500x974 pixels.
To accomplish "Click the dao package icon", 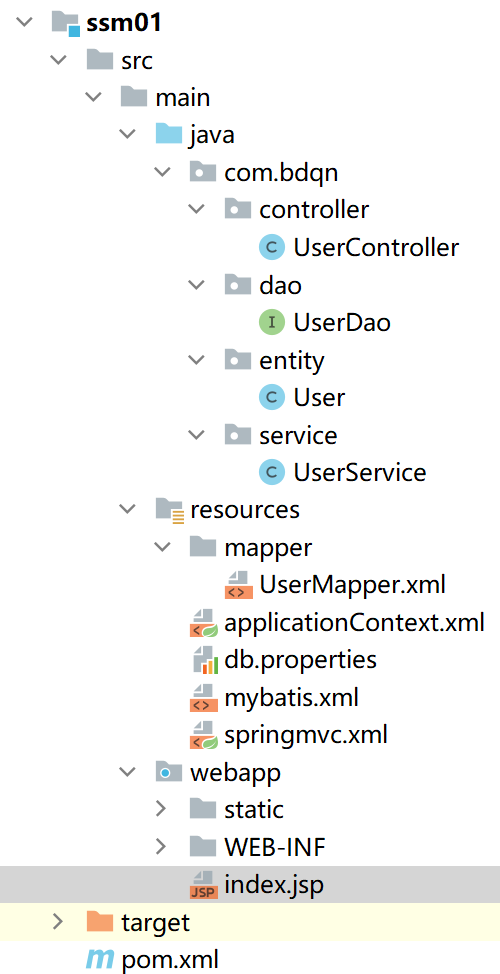I will (238, 284).
